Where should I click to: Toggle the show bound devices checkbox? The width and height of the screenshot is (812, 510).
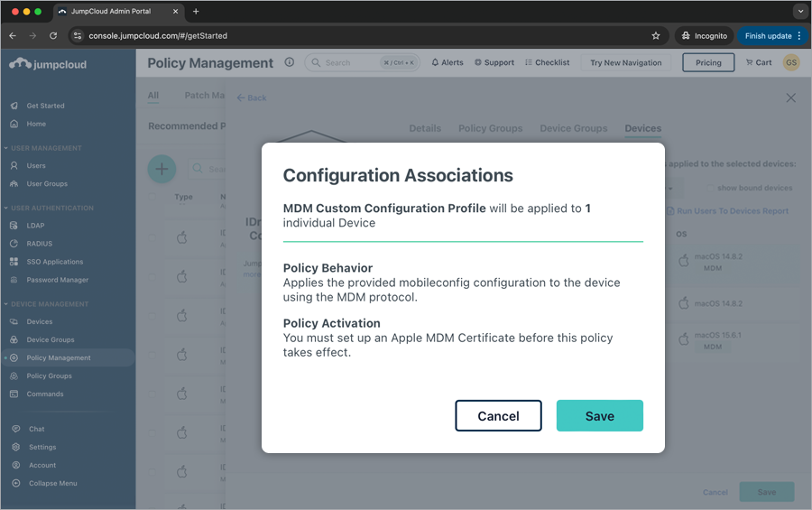[x=710, y=188]
